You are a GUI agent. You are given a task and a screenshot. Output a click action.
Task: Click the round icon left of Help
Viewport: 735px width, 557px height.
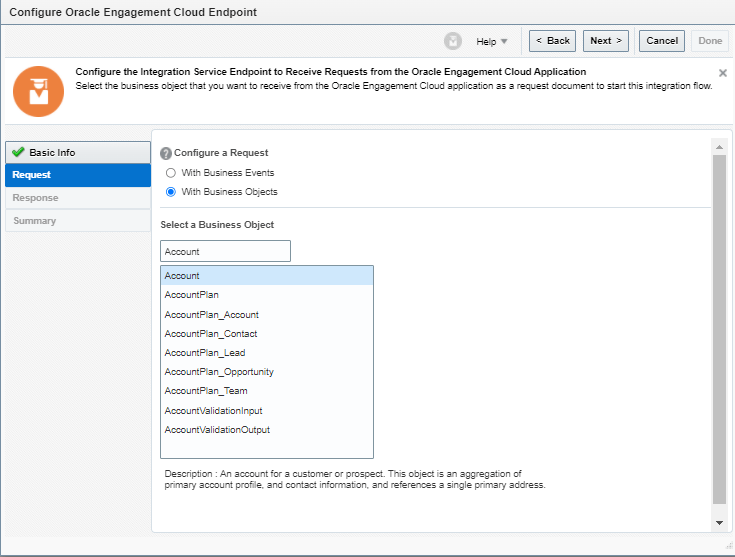pyautogui.click(x=453, y=41)
